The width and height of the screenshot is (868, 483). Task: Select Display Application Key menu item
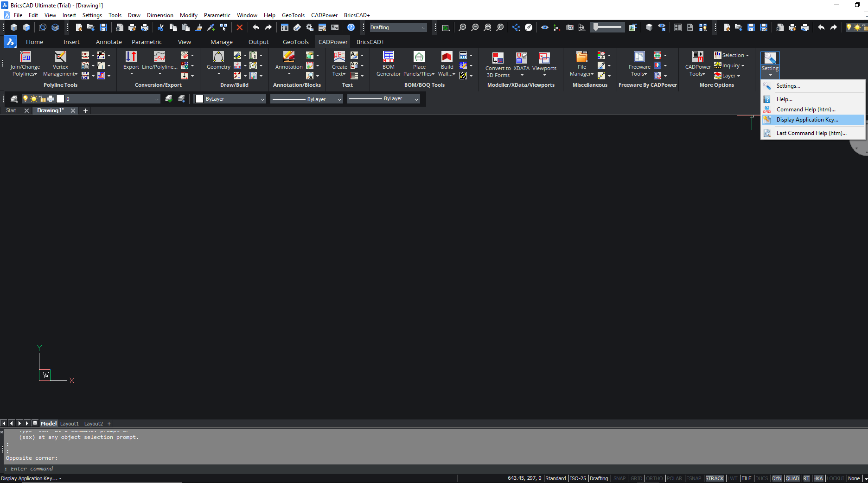tap(813, 120)
